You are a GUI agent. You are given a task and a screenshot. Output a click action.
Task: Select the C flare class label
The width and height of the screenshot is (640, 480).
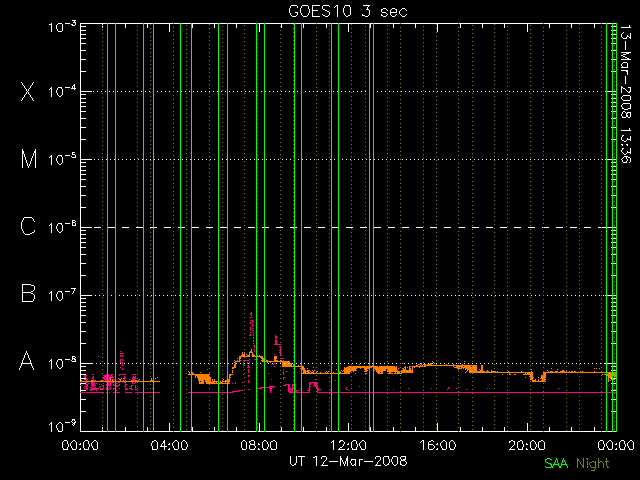click(28, 226)
